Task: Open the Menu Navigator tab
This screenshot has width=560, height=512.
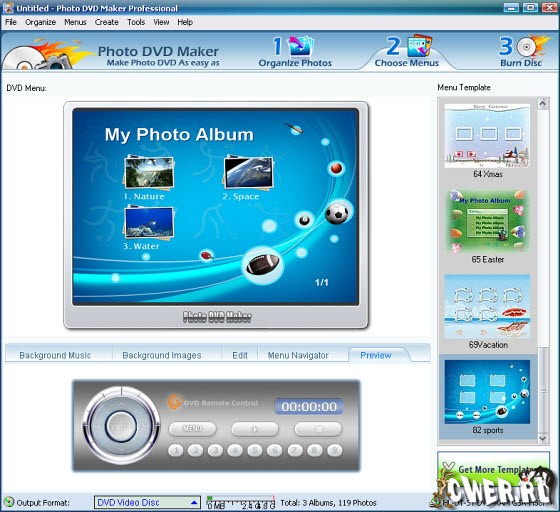Action: 298,355
